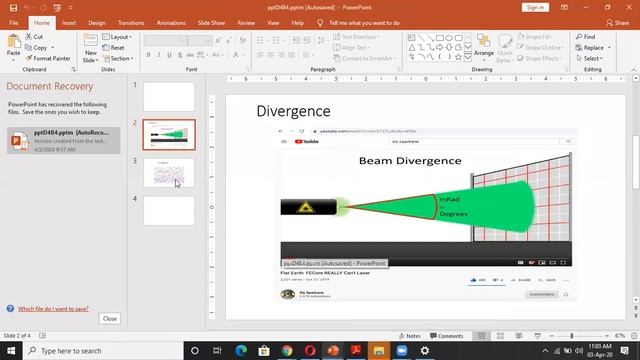Expand the Select dropdown
This screenshot has height=360, width=640.
click(590, 58)
